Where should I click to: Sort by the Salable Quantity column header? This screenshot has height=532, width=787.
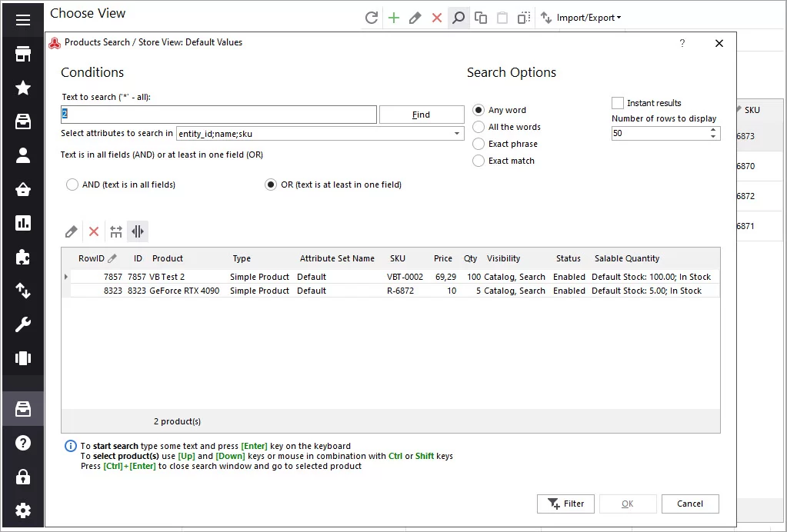click(x=627, y=259)
